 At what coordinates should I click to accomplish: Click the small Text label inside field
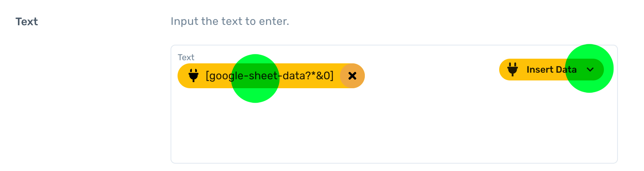point(186,58)
